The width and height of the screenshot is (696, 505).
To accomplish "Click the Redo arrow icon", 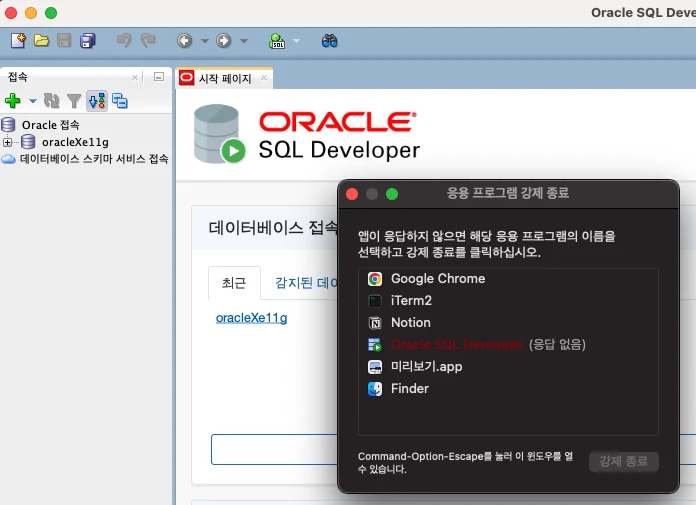I will pyautogui.click(x=148, y=41).
